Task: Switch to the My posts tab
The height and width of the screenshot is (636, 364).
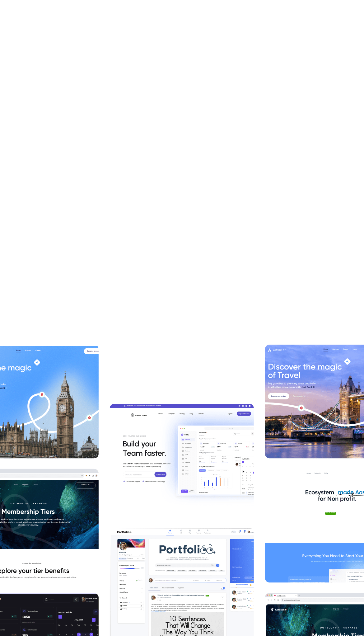Action: click(181, 588)
